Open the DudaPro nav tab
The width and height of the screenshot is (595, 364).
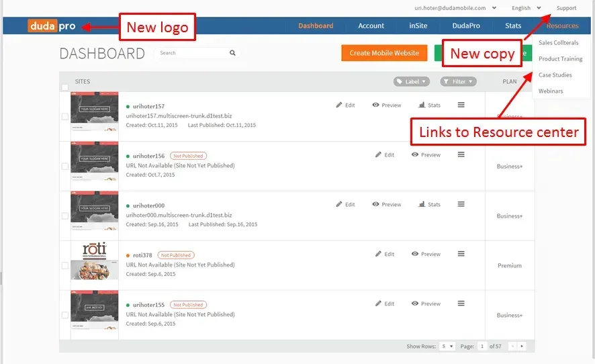point(466,26)
